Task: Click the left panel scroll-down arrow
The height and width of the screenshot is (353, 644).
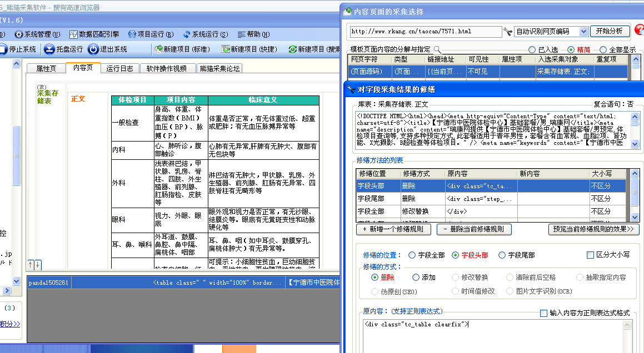Action: [17, 281]
